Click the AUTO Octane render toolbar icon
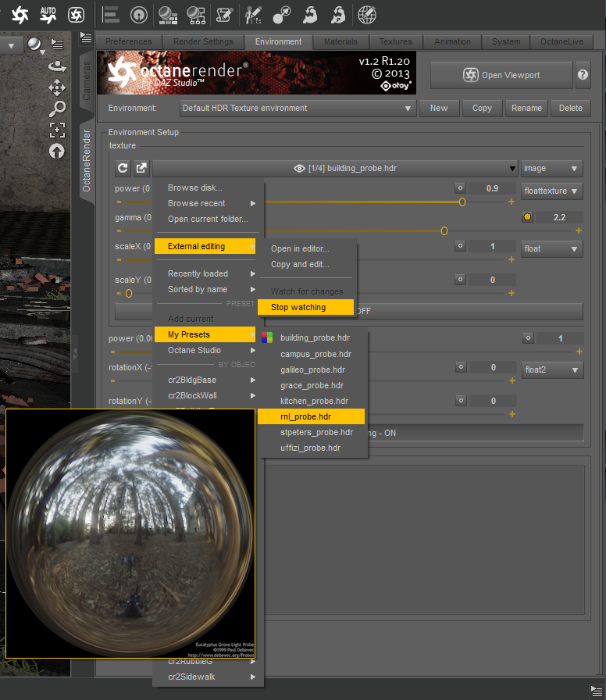606x700 pixels. (x=48, y=15)
